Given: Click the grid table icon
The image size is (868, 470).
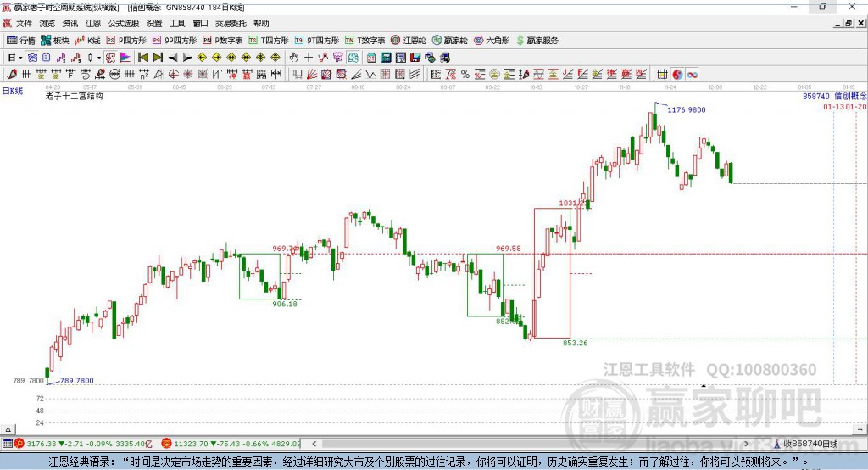Looking at the screenshot, I should 662,75.
